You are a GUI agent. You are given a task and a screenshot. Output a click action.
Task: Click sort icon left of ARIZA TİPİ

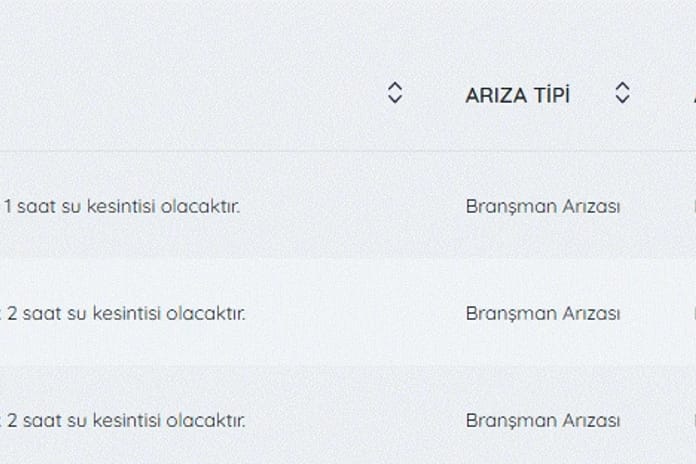(x=395, y=93)
